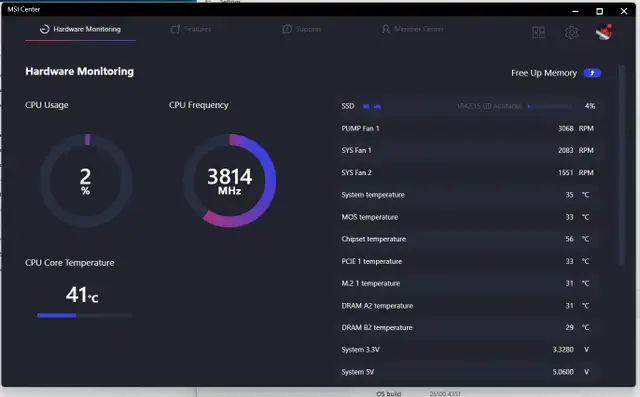
Task: Click the M.2 1 temperature label
Action: [371, 283]
